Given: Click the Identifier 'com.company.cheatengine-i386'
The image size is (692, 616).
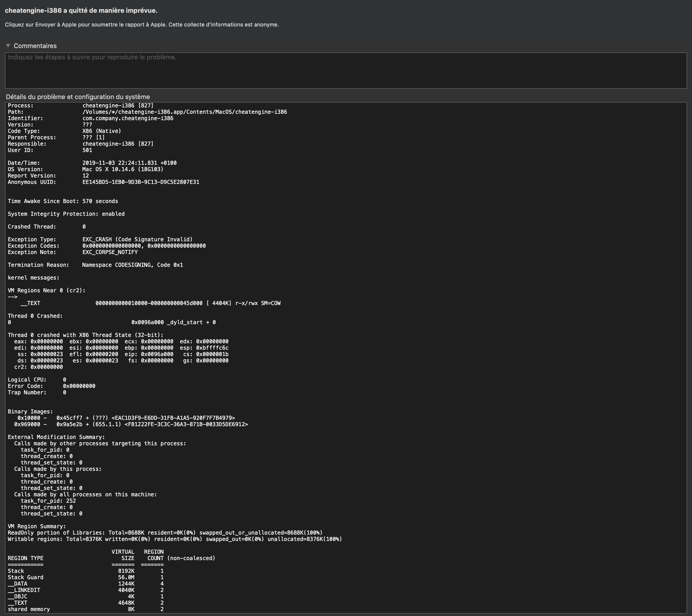Looking at the screenshot, I should click(x=128, y=118).
